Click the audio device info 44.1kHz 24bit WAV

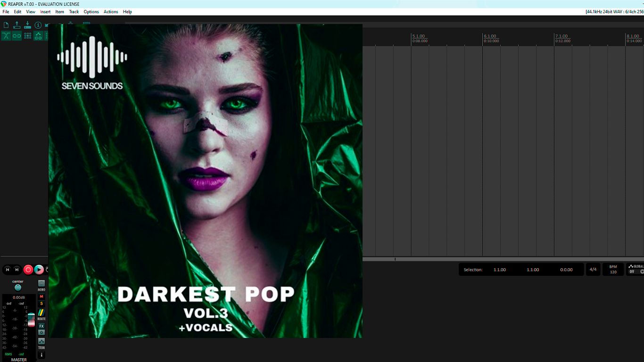(x=615, y=12)
